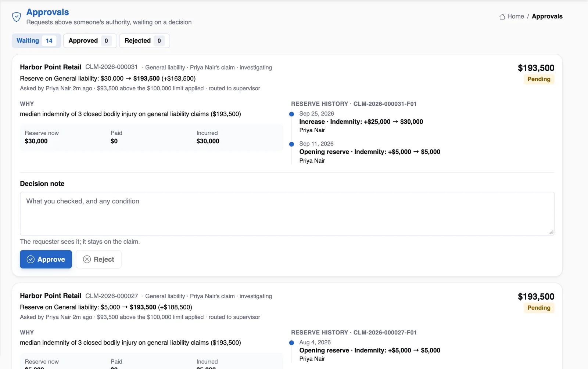
Task: Click the Approvals breadcrumb item
Action: tap(547, 17)
